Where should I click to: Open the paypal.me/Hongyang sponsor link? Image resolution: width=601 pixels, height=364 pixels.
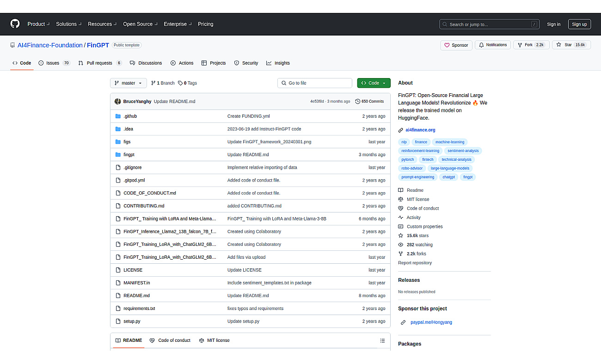tap(431, 322)
